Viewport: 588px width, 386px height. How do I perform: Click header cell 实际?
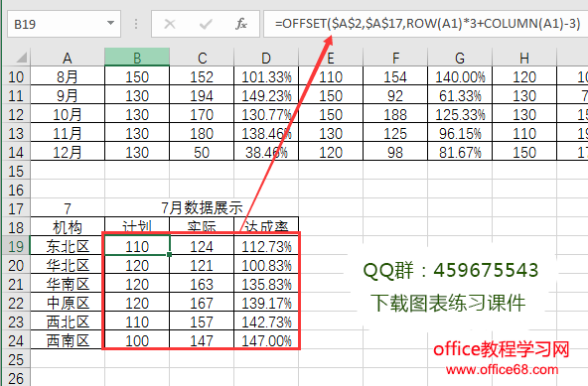pyautogui.click(x=202, y=226)
